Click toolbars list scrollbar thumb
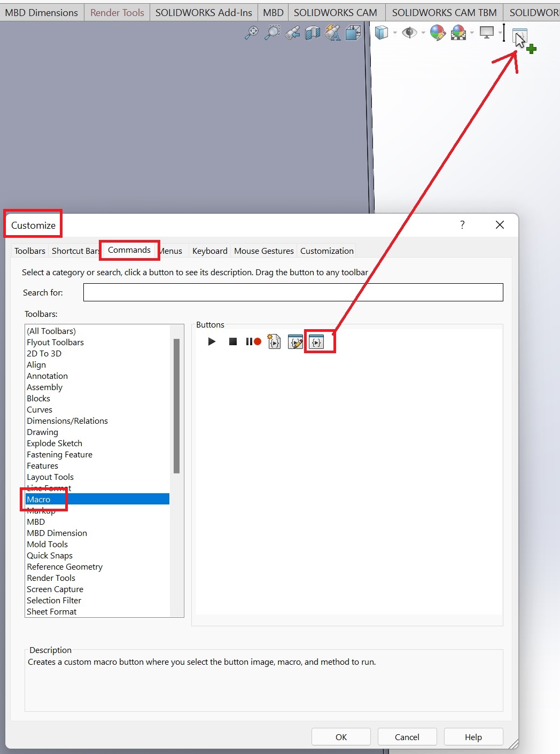560x754 pixels. (176, 406)
